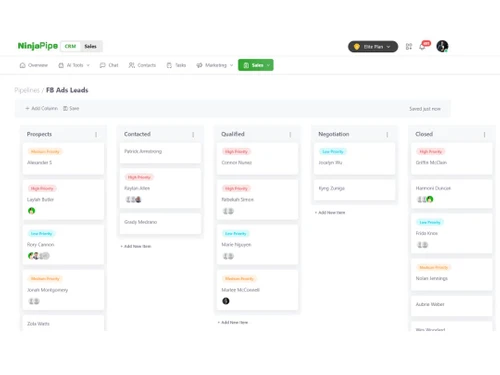The image size is (500, 375).
Task: Click Frida Knox's assignee avatars
Action: 423,245
